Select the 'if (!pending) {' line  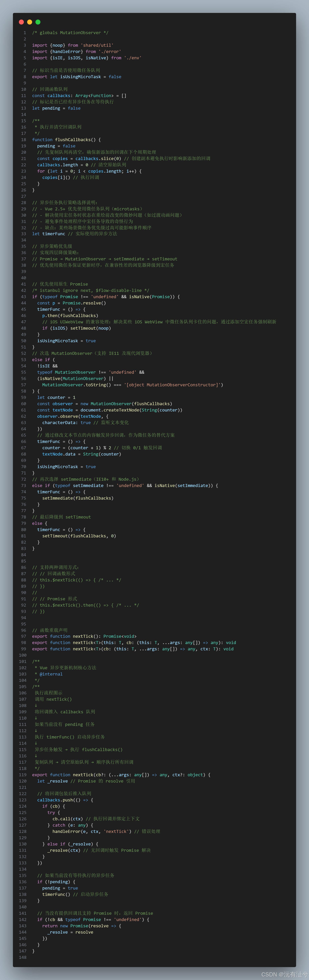56,882
